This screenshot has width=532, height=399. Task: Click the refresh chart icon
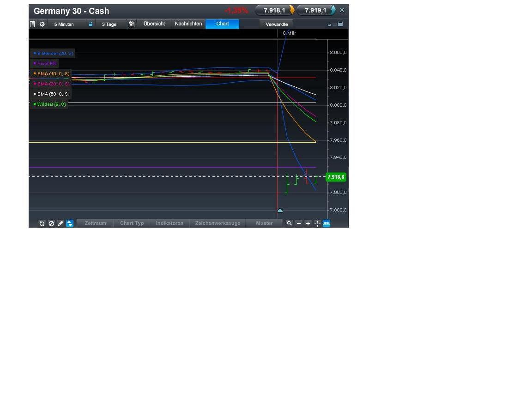pos(42,223)
